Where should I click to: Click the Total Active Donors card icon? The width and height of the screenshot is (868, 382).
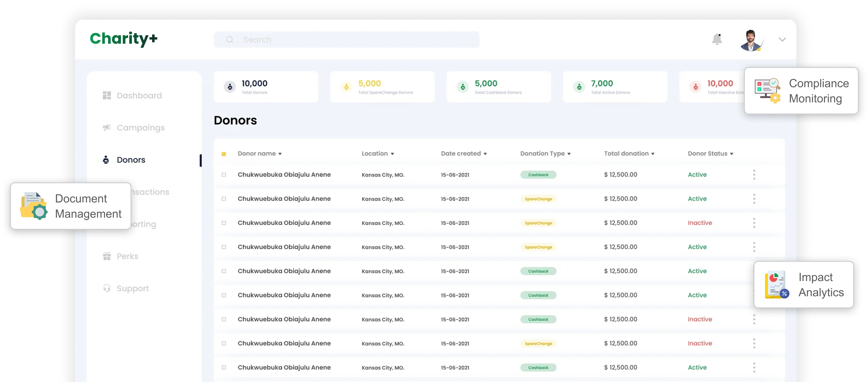579,87
